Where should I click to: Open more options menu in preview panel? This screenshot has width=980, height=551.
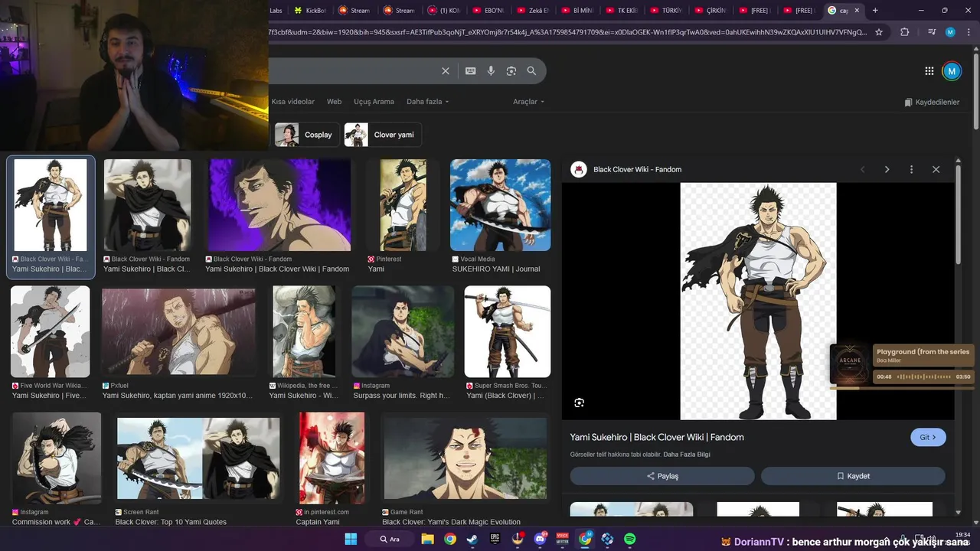(x=911, y=169)
